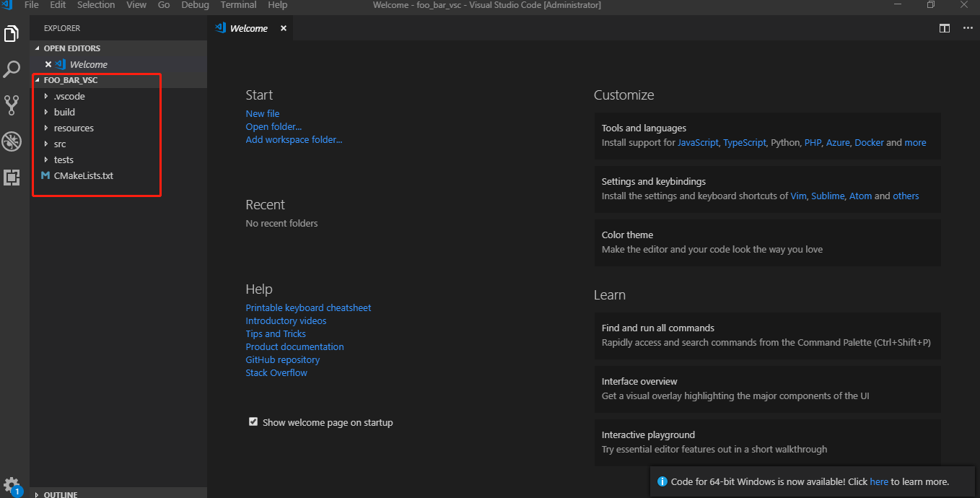Collapse the FOO_BAR_VSC folder section
The image size is (980, 498).
38,80
